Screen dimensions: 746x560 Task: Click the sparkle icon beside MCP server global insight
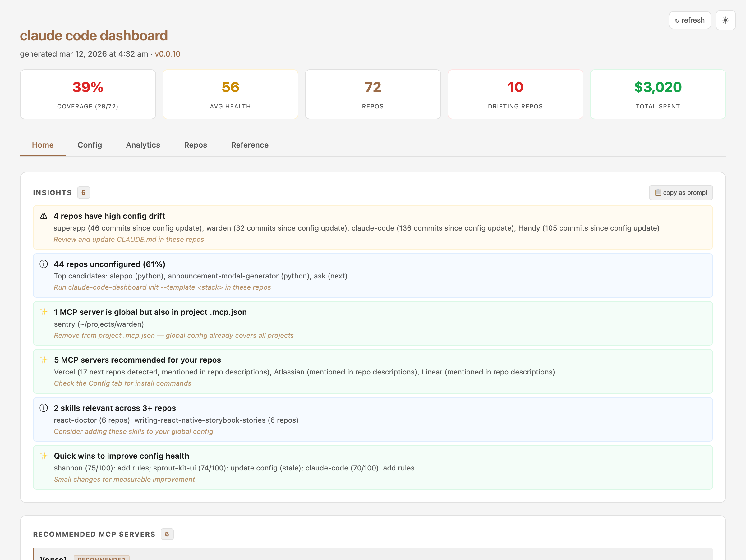coord(44,312)
